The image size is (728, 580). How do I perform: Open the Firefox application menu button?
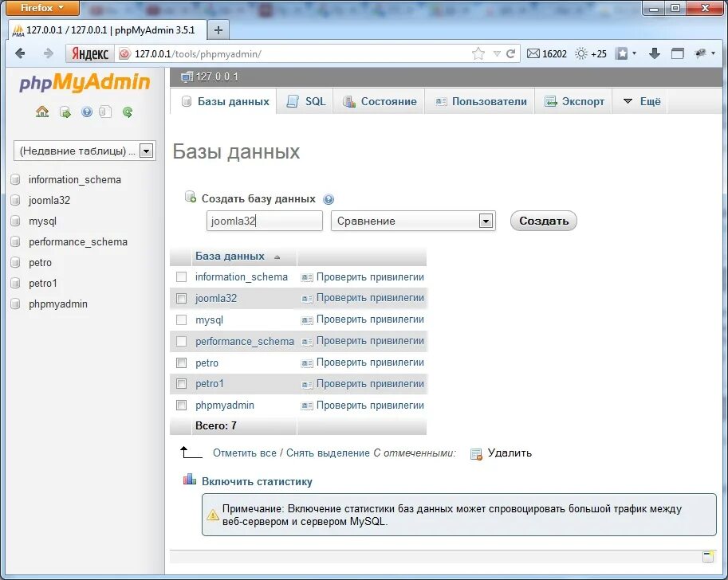42,8
